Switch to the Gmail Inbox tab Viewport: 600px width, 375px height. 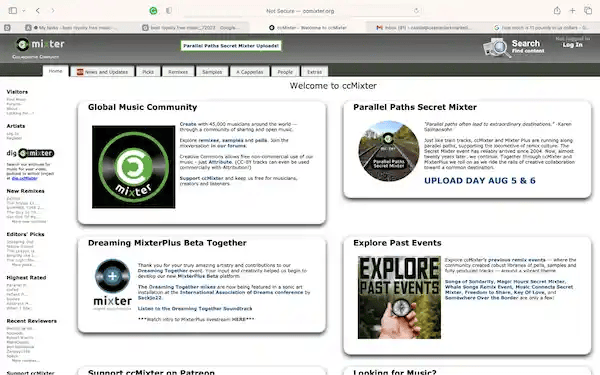tap(424, 28)
